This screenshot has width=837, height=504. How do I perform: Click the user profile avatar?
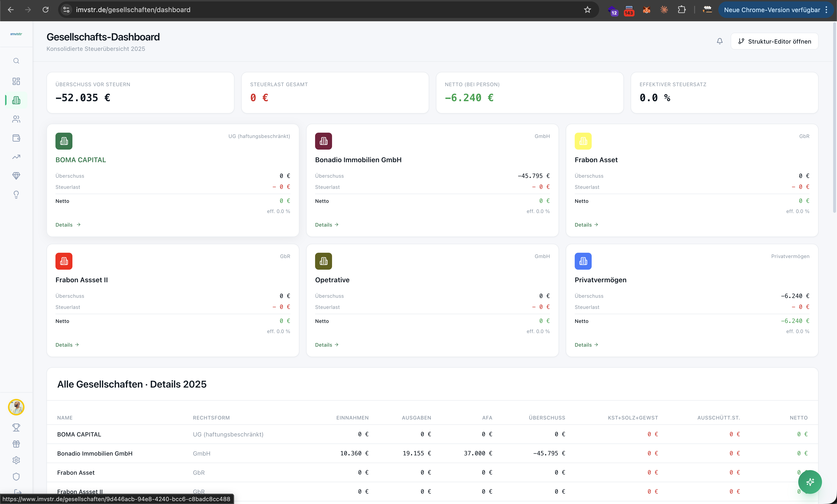(16, 407)
